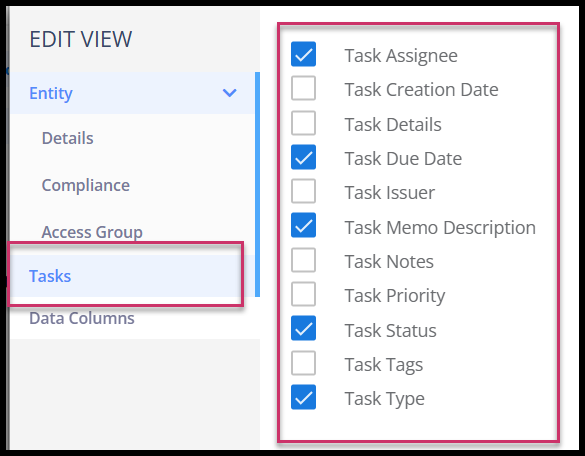Click the Task Memo Description label
This screenshot has width=585, height=456.
point(440,227)
